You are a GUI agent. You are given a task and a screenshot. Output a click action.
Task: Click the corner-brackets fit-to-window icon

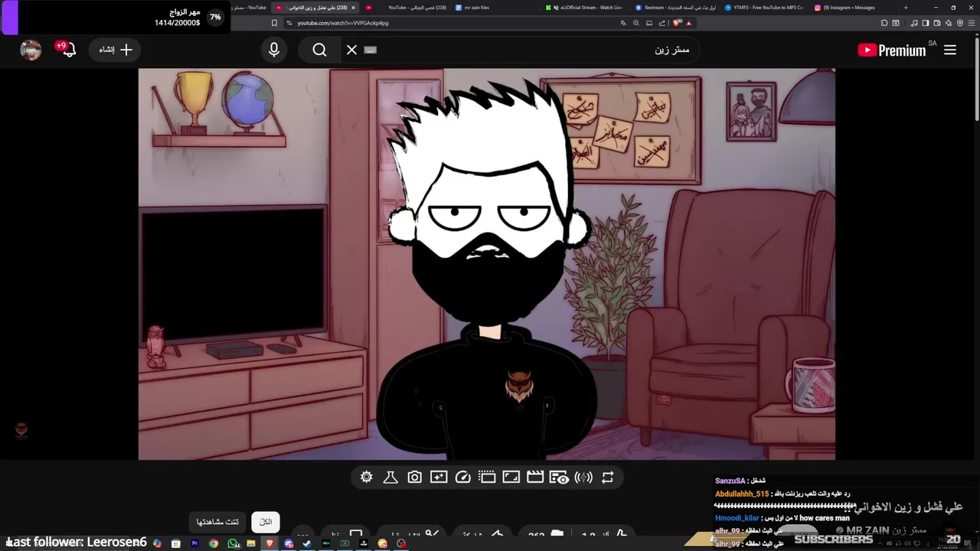tap(511, 478)
